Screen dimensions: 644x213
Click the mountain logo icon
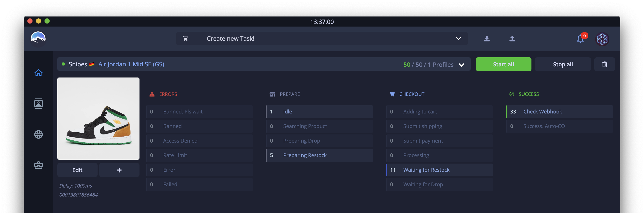38,37
